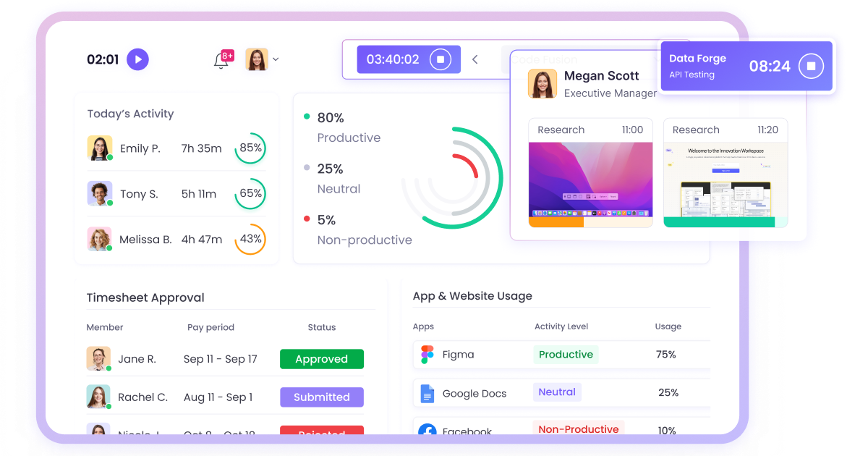This screenshot has height=456, width=868.
Task: Click Jane R.'s avatar in Timesheet Approval
Action: tap(98, 358)
